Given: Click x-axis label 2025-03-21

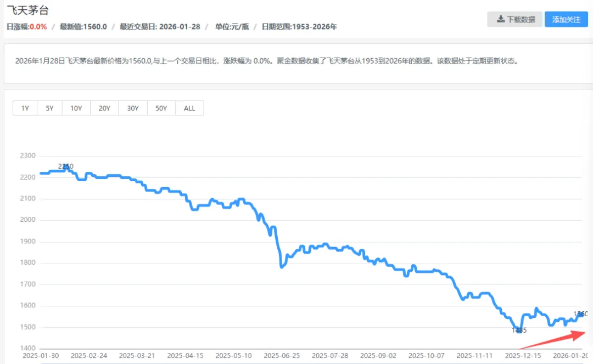Looking at the screenshot, I should click(137, 356).
